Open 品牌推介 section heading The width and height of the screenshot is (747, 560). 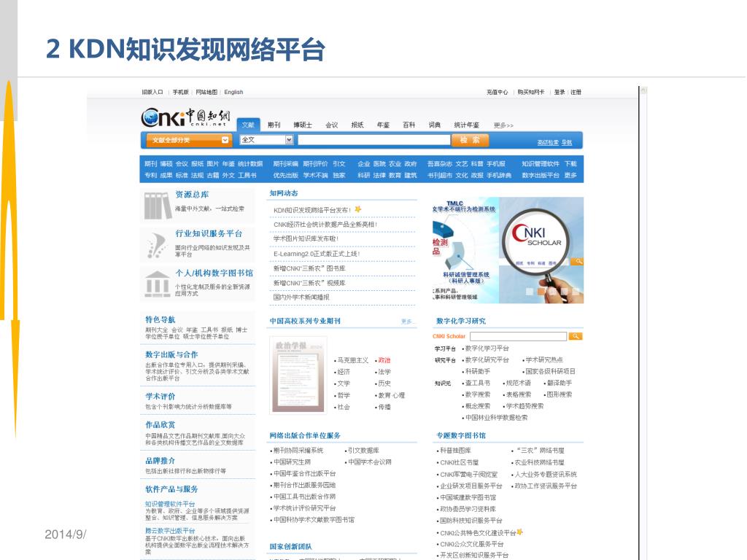pos(160,461)
